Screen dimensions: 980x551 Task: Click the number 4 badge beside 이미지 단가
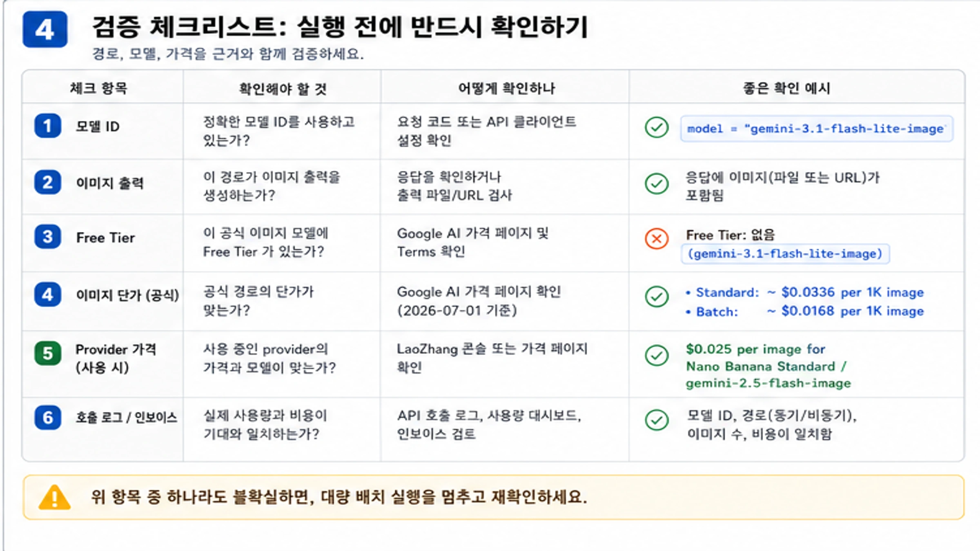pos(48,295)
